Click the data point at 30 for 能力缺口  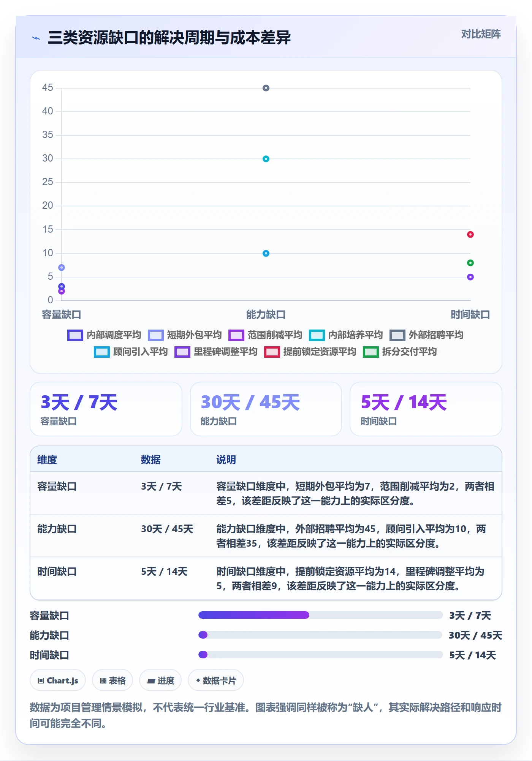pyautogui.click(x=266, y=159)
